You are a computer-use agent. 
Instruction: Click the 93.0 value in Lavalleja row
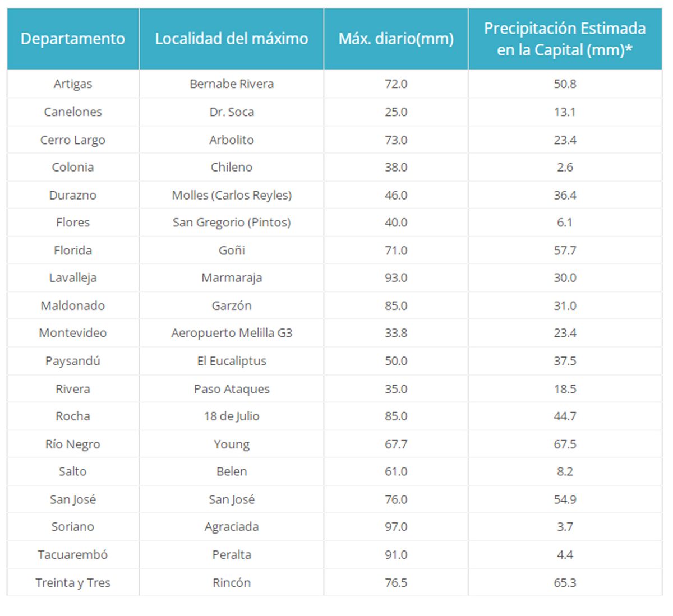click(396, 278)
